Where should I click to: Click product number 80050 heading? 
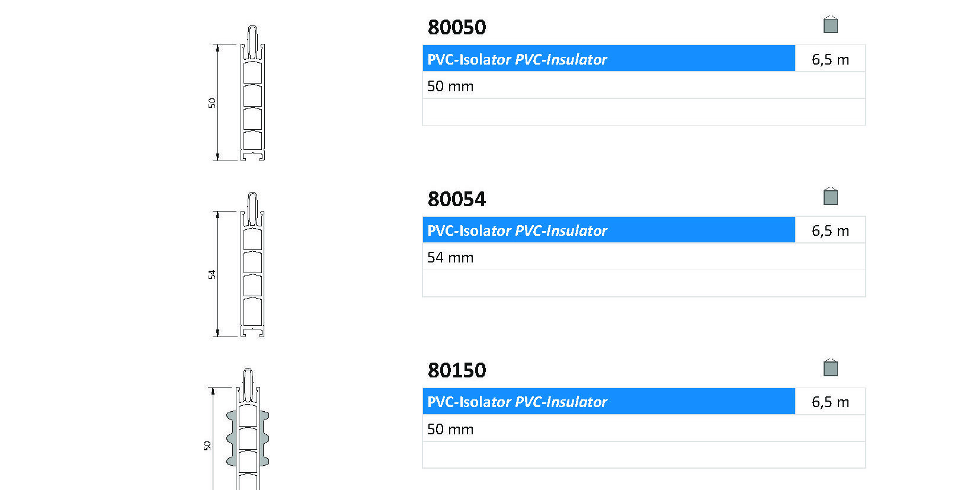(x=457, y=27)
